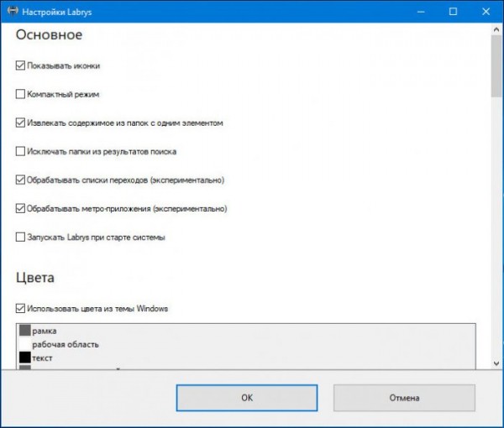Toggle Обрабатывать списки переходов checkbox

(x=20, y=180)
